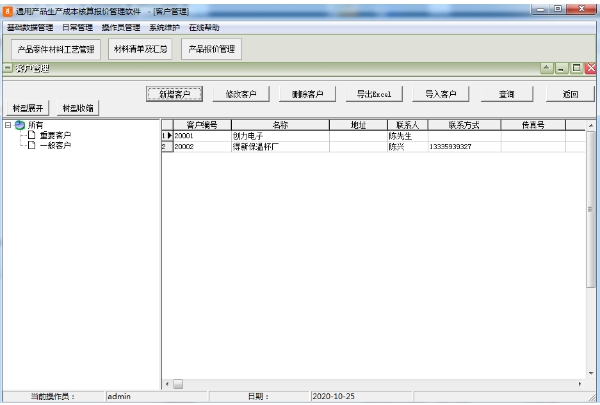Click the horizontal scrollbar thumb

pyautogui.click(x=178, y=384)
